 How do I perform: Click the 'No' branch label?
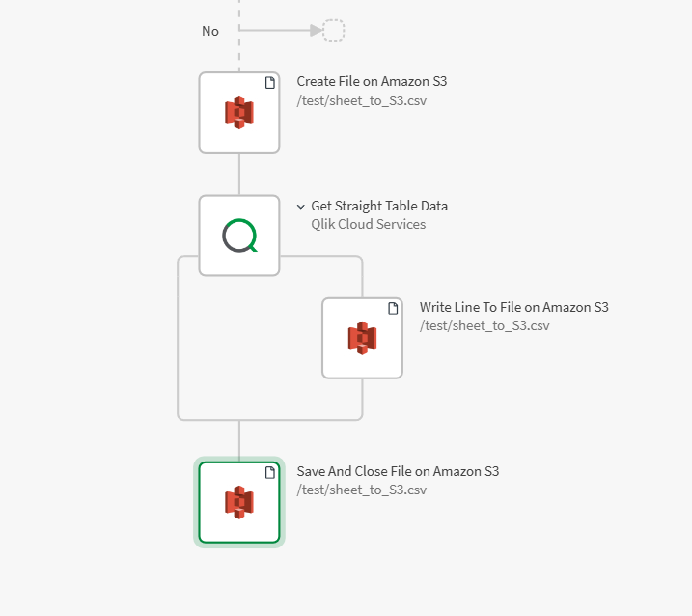[x=210, y=32]
